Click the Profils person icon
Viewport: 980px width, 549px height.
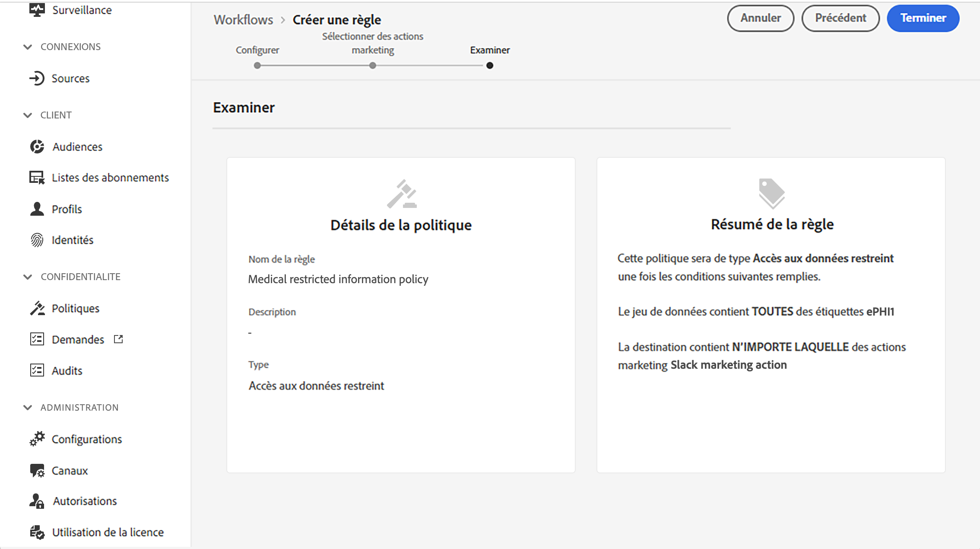(37, 209)
